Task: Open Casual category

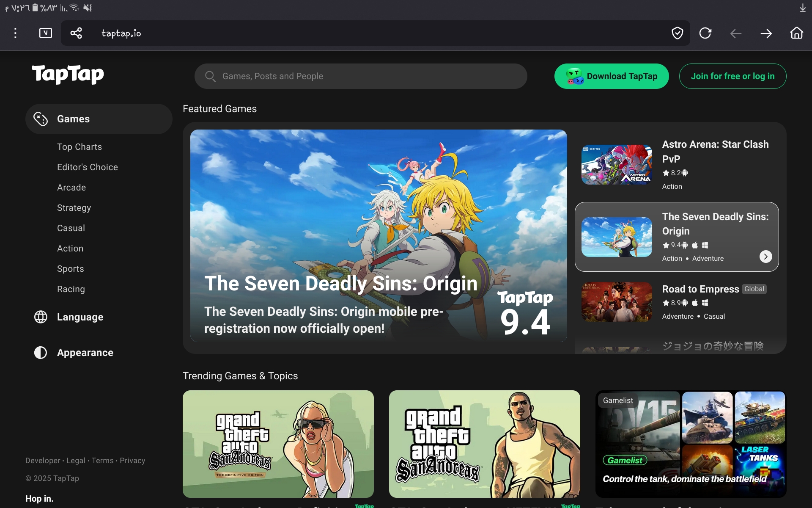Action: tap(71, 228)
